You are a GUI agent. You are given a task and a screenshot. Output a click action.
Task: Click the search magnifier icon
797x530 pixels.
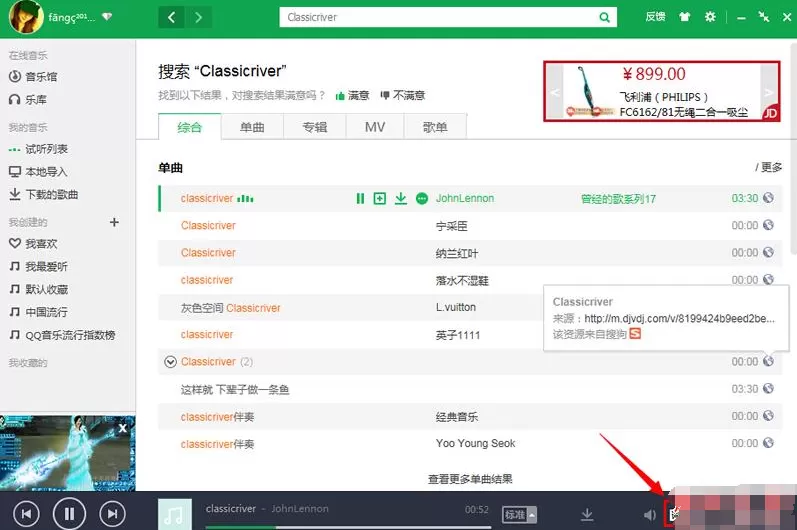tap(604, 17)
